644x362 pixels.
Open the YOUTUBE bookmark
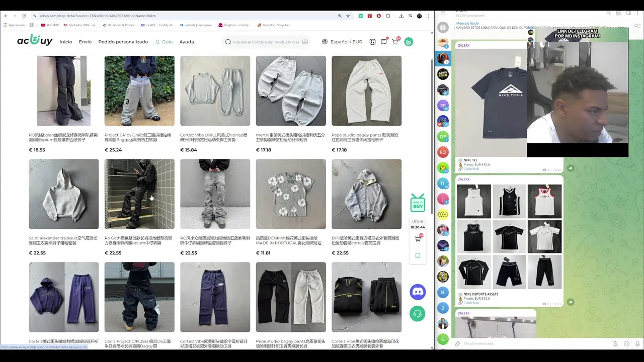tap(50, 25)
